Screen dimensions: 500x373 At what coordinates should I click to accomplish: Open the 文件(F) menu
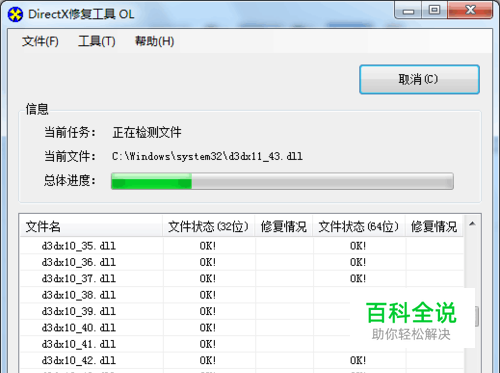tap(40, 41)
